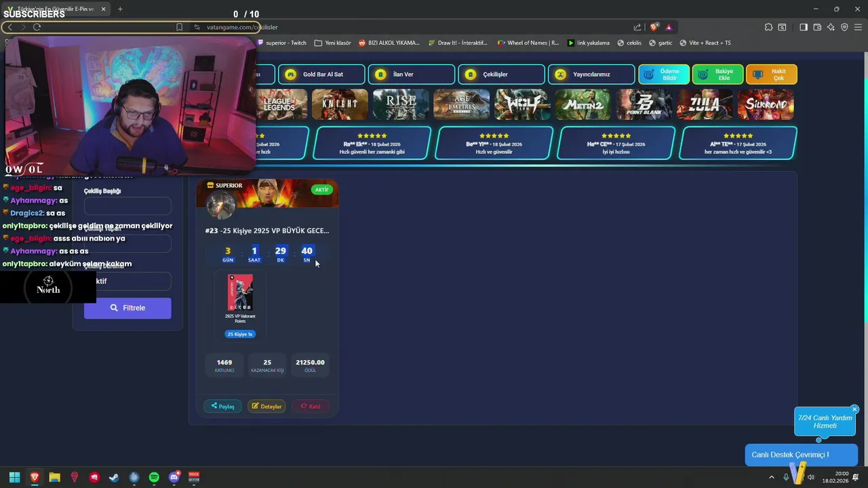Open the Yeni klasör bookmark folder
The height and width of the screenshot is (488, 868).
click(x=333, y=43)
